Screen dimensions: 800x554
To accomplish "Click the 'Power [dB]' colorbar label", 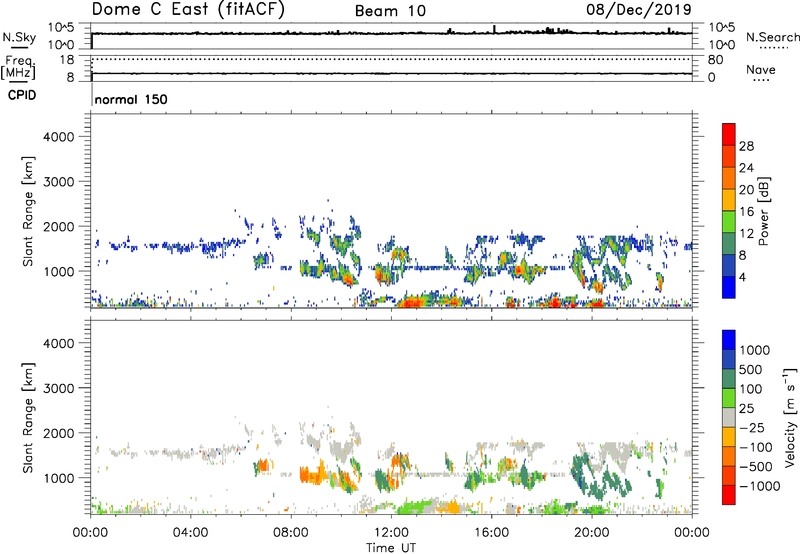I will click(763, 211).
